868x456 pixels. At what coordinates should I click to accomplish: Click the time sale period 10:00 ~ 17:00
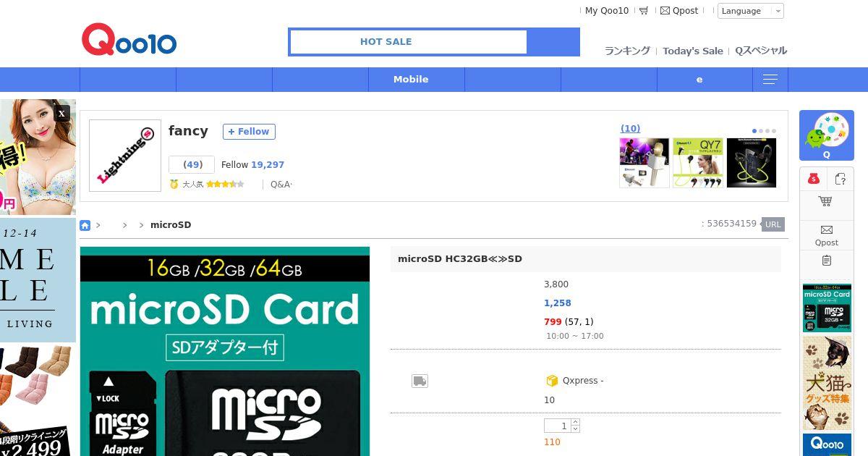(x=575, y=337)
